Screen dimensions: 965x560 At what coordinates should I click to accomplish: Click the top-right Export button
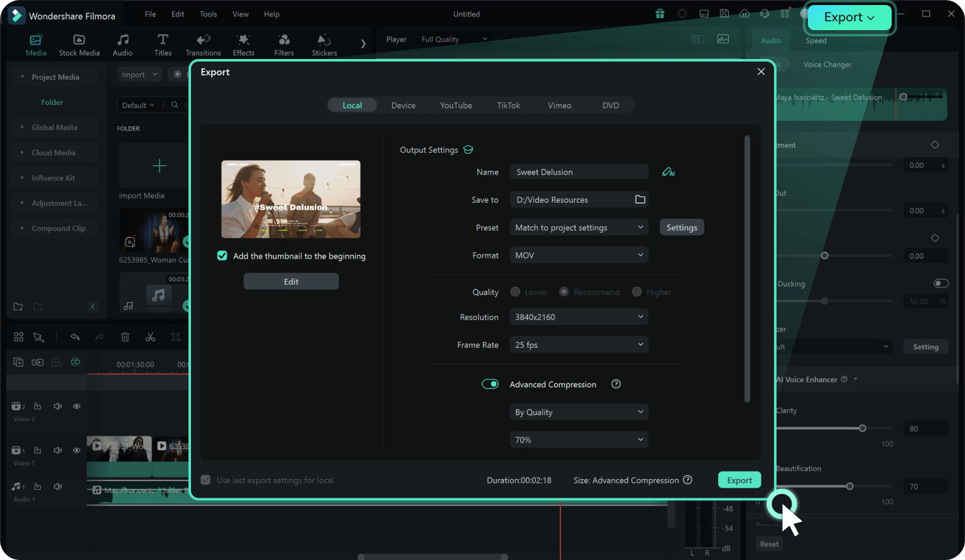click(x=849, y=18)
